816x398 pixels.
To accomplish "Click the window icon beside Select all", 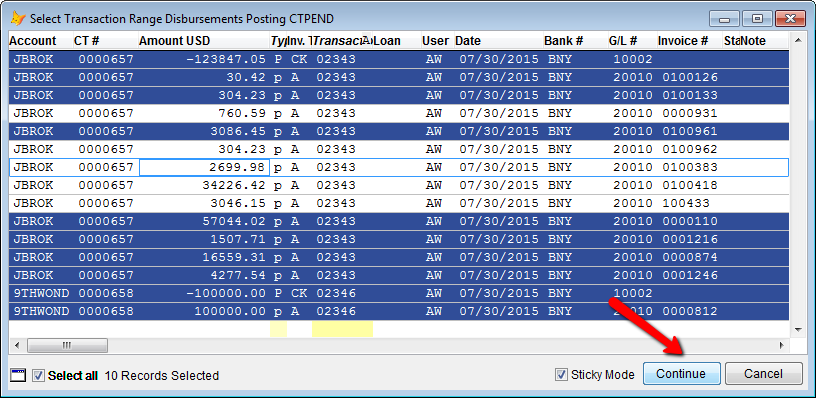I will 18,375.
